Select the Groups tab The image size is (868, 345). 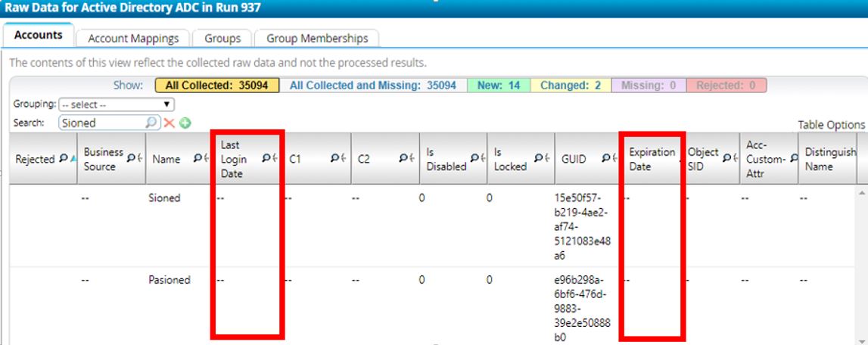222,38
